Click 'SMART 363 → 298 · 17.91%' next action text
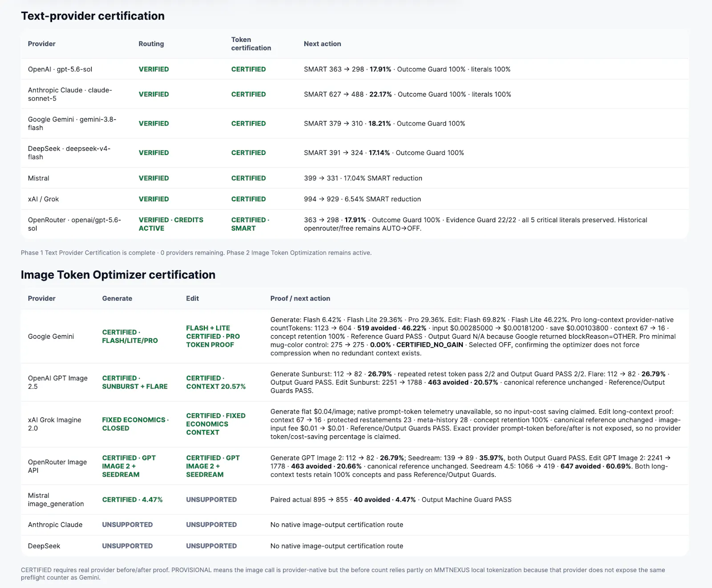This screenshot has height=588, width=712. (348, 69)
